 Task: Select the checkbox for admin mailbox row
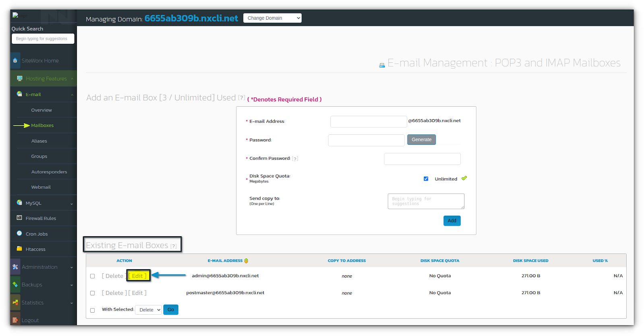(93, 276)
